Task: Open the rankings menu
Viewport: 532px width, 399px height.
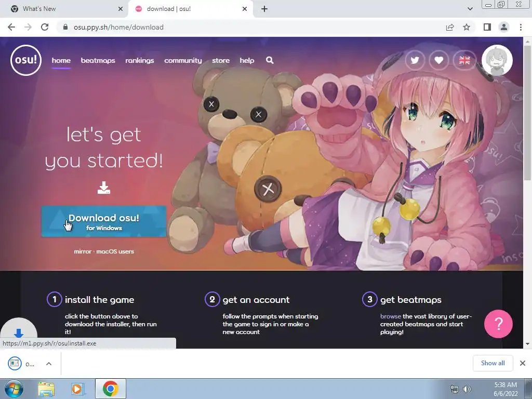Action: 139,60
